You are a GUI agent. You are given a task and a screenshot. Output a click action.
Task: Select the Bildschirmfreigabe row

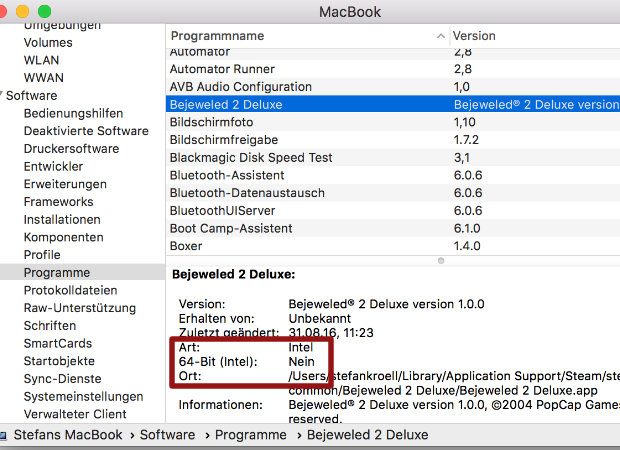click(393, 140)
